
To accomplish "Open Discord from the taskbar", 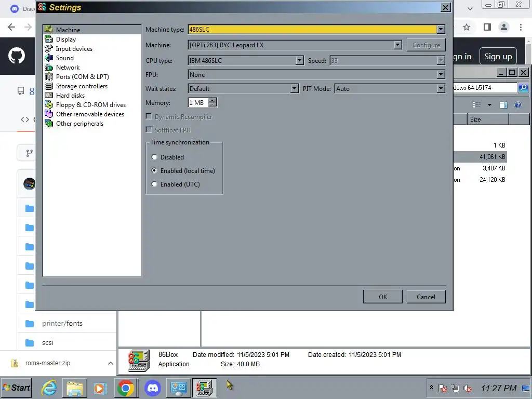I will click(153, 388).
